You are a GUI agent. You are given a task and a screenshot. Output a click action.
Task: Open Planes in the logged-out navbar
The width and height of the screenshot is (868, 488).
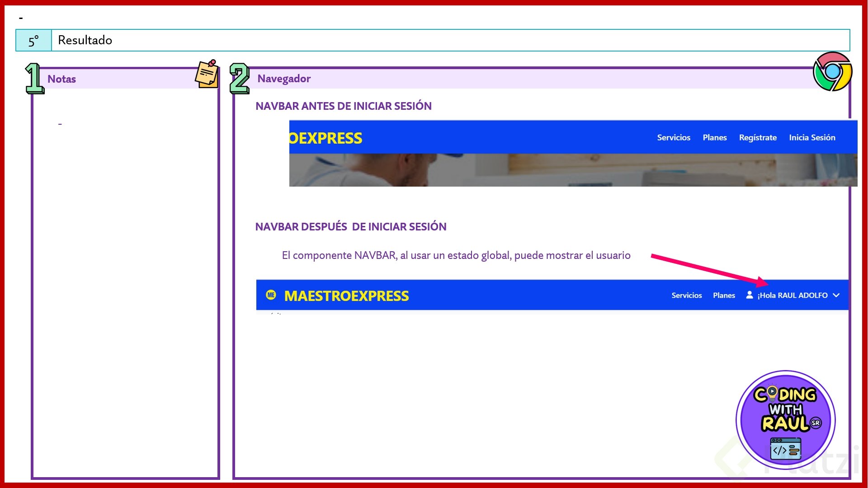(714, 138)
